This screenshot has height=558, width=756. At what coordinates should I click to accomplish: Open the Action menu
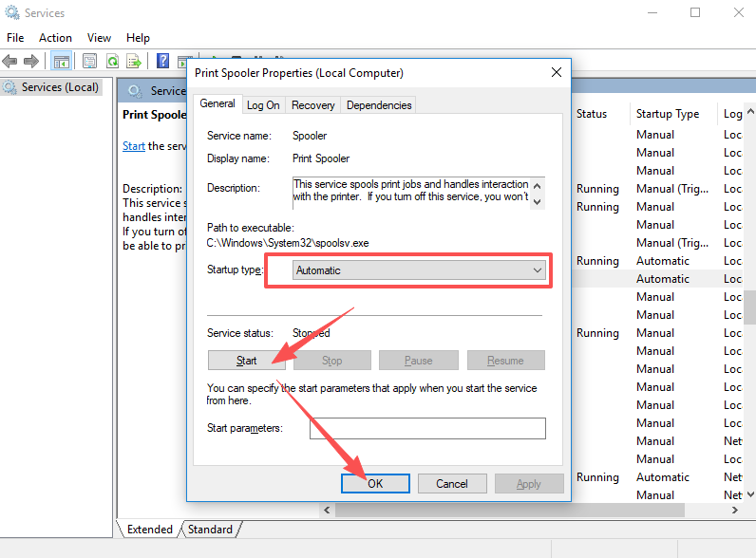[55, 38]
